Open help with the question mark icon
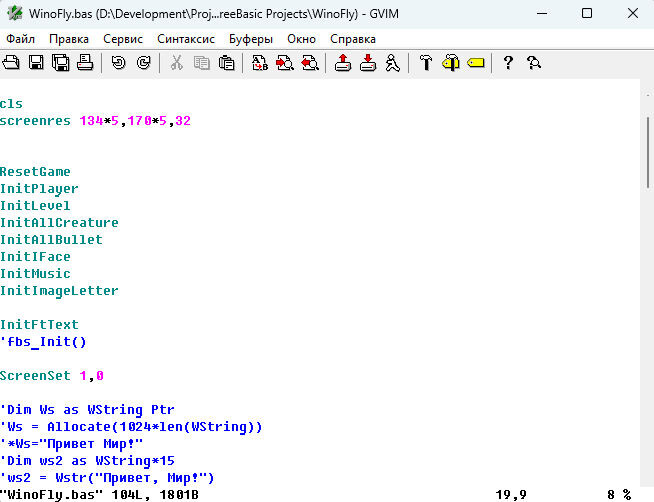The image size is (654, 502). [x=508, y=63]
